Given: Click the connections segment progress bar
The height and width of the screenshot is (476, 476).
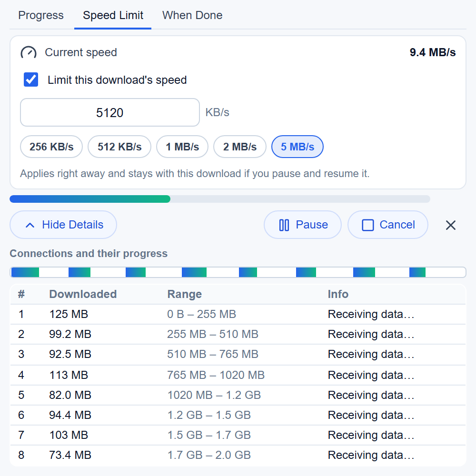Looking at the screenshot, I should [238, 272].
